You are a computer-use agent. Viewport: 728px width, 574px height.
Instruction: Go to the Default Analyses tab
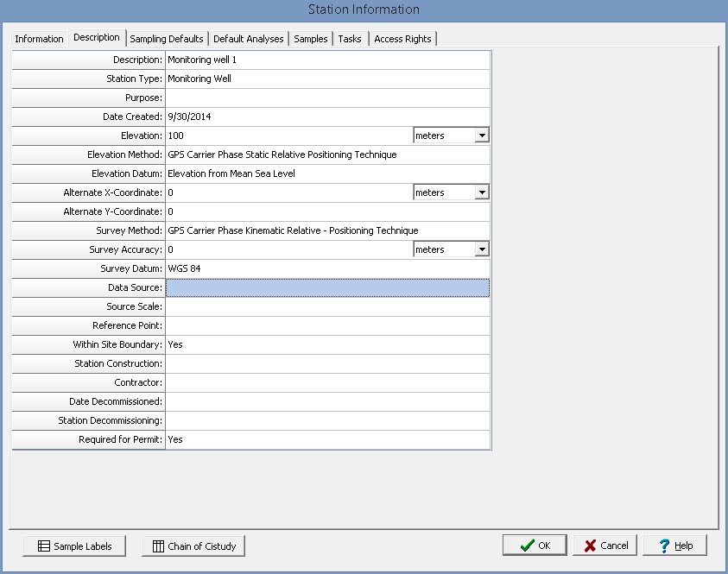point(248,39)
